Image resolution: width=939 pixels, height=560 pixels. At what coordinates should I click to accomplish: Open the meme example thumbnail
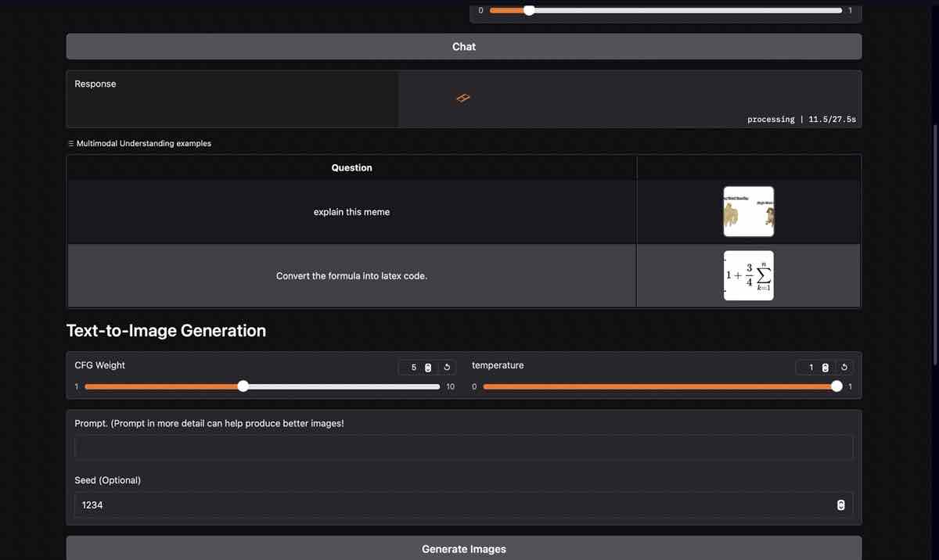(749, 212)
